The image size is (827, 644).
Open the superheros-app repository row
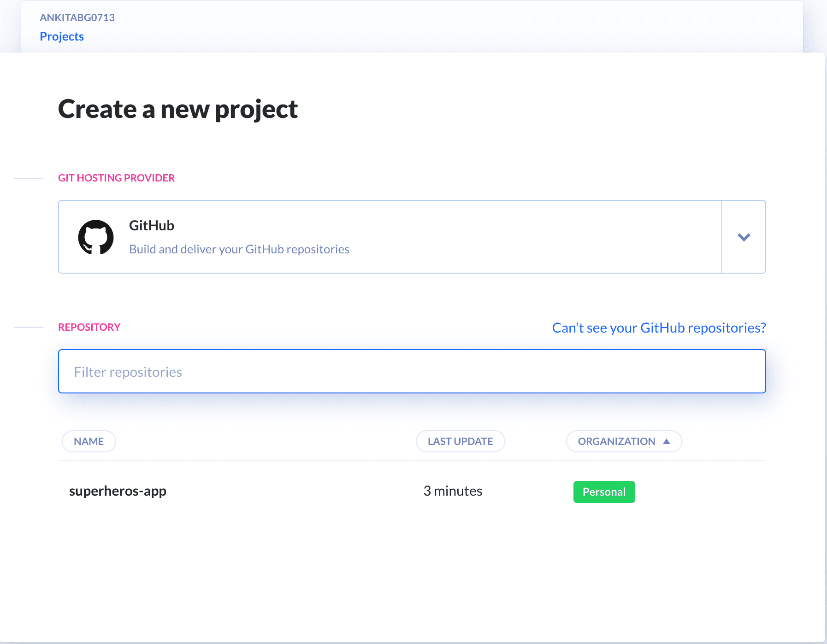[x=323, y=491]
